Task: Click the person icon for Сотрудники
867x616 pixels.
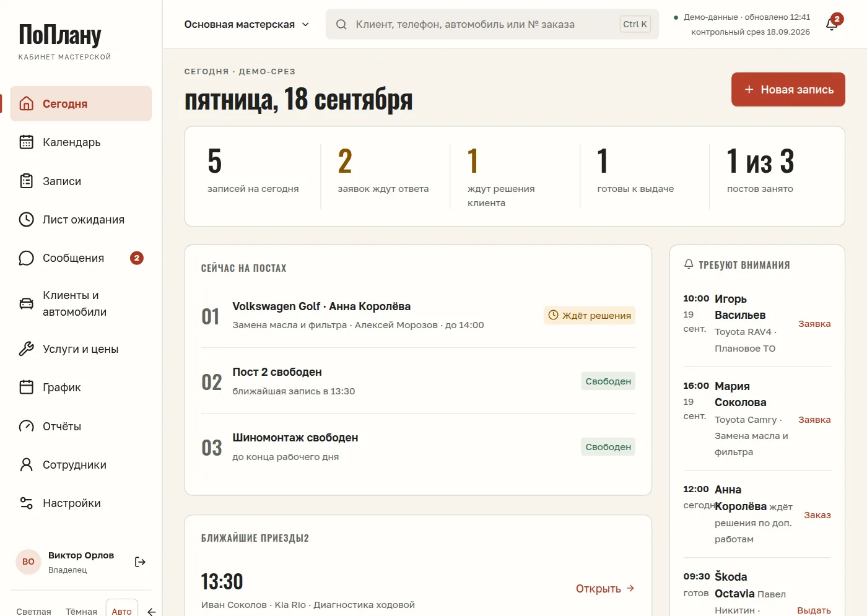Action: click(x=26, y=465)
